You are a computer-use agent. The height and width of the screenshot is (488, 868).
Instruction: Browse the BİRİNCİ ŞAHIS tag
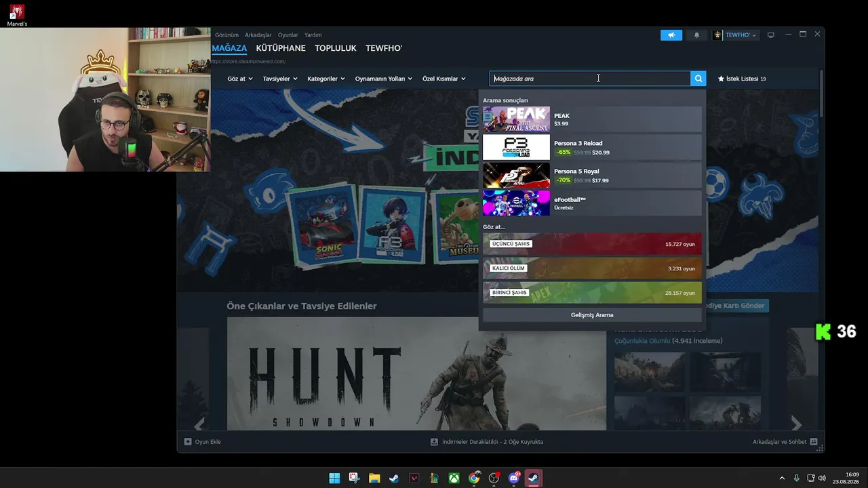pyautogui.click(x=592, y=293)
